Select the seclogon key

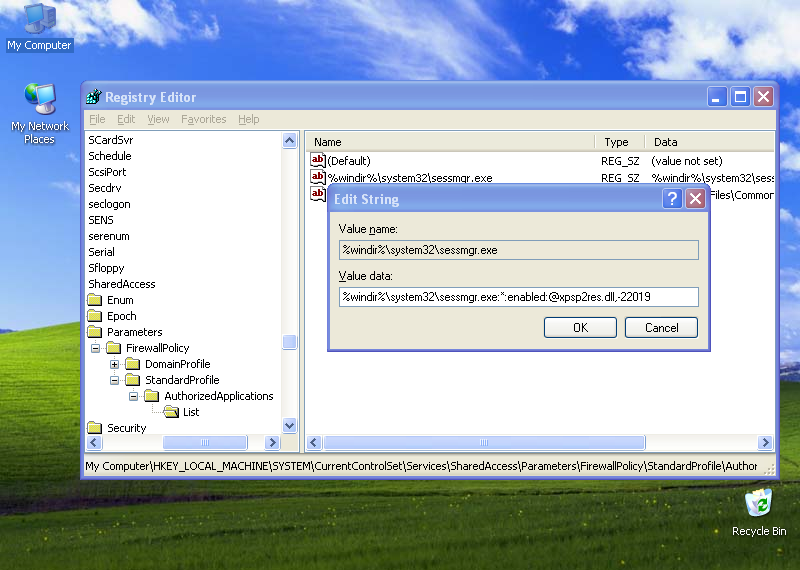point(109,204)
